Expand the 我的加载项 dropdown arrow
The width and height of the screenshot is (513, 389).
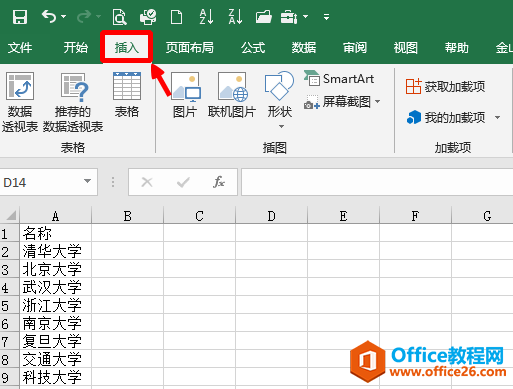[x=497, y=117]
